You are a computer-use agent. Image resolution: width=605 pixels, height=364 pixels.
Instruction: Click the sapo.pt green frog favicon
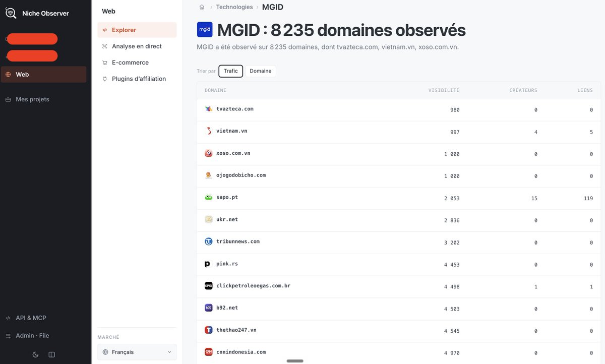pyautogui.click(x=209, y=198)
